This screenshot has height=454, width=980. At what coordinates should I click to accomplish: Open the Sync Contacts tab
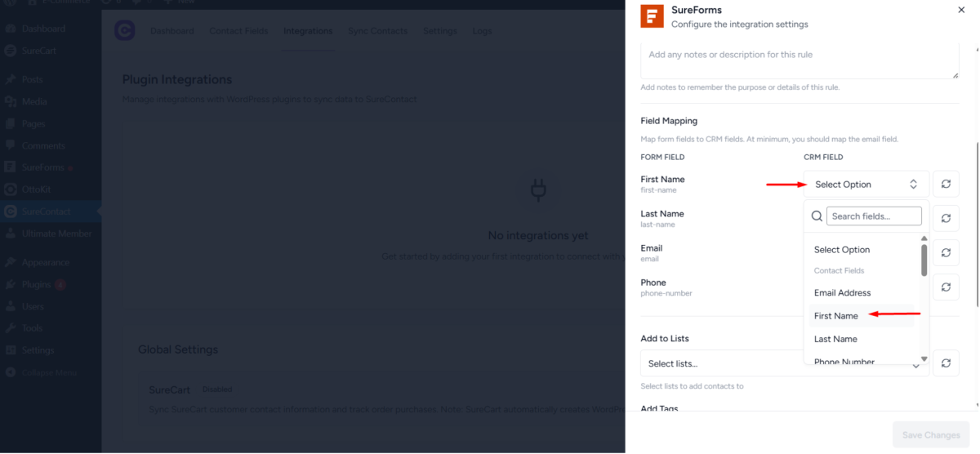click(x=378, y=31)
